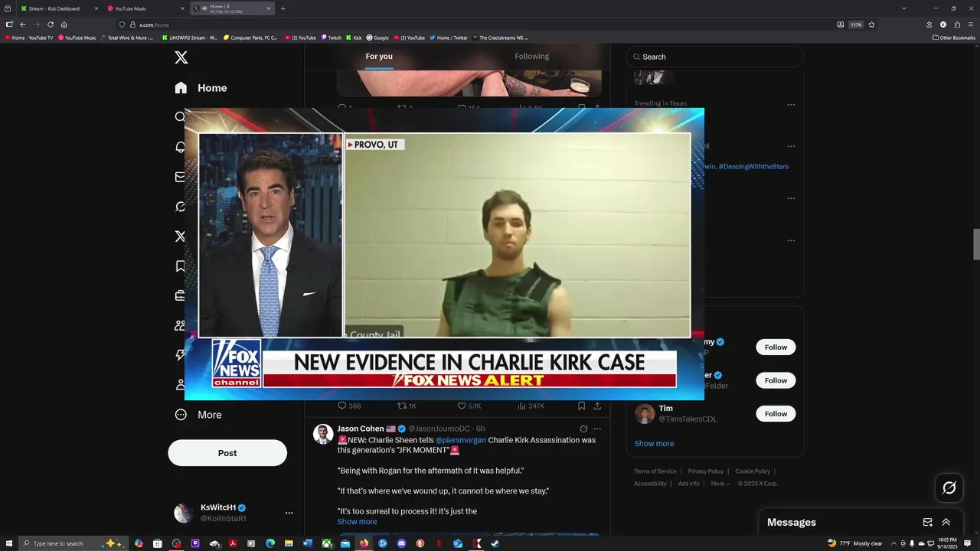
Task: Toggle picture-in-picture icon in the address bar
Action: click(841, 24)
